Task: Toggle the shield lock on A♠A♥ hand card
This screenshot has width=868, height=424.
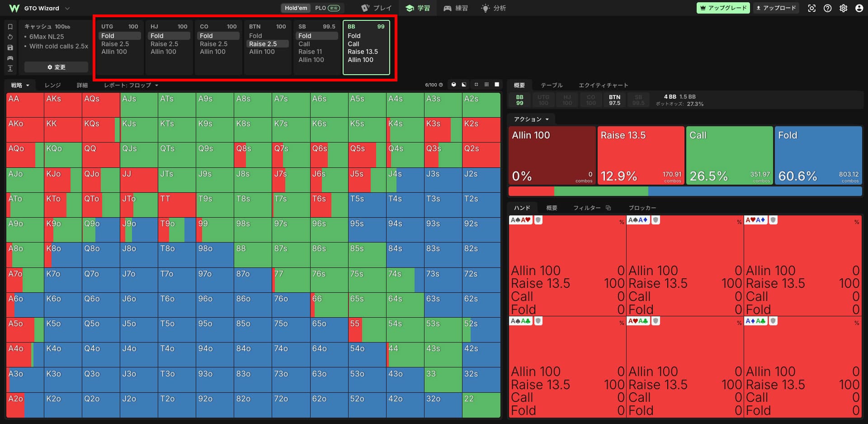Action: 538,220
